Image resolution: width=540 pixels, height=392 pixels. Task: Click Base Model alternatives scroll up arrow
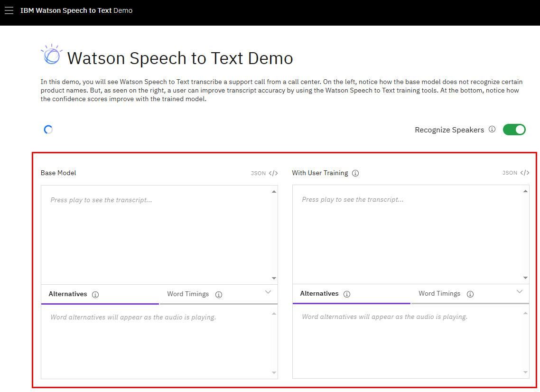click(x=274, y=314)
